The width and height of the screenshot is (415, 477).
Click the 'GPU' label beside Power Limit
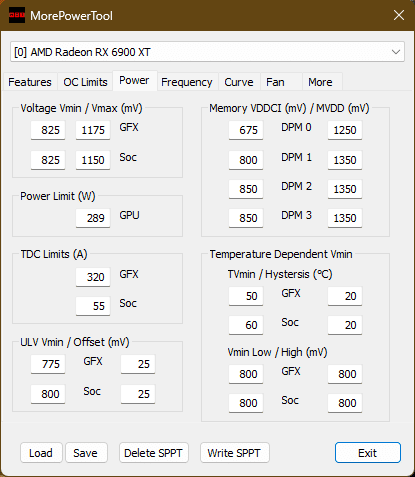(x=129, y=215)
